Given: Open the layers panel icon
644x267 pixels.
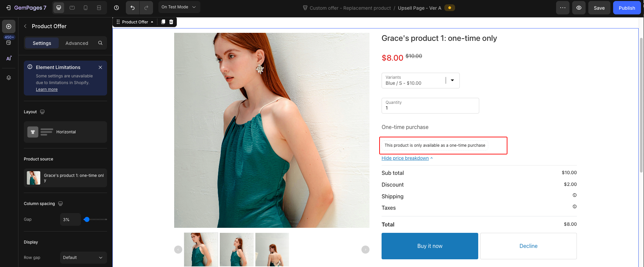Looking at the screenshot, I should pos(9,78).
